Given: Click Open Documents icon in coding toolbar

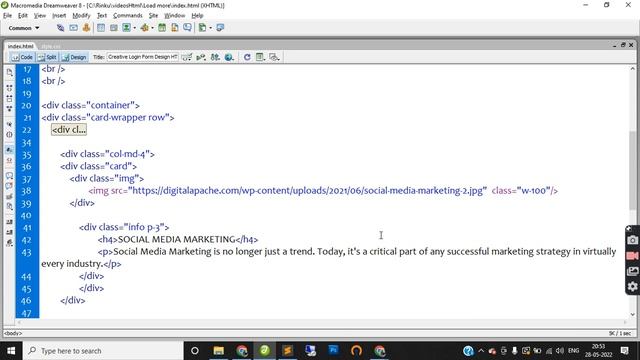Looking at the screenshot, I should (9, 72).
